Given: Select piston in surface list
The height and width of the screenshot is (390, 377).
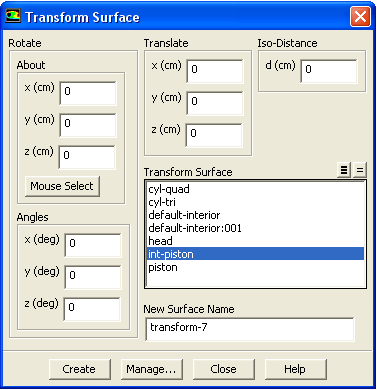Looking at the screenshot, I should 256,267.
